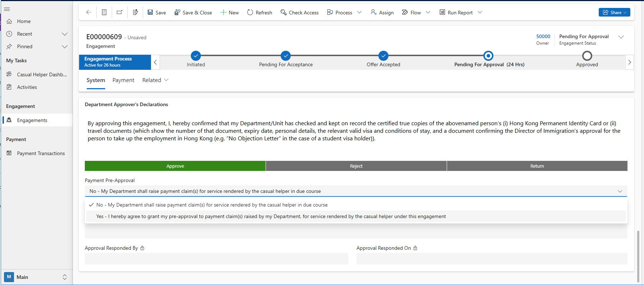Screen dimensions: 644x285
Task: Click the Check Access icon
Action: (x=284, y=13)
